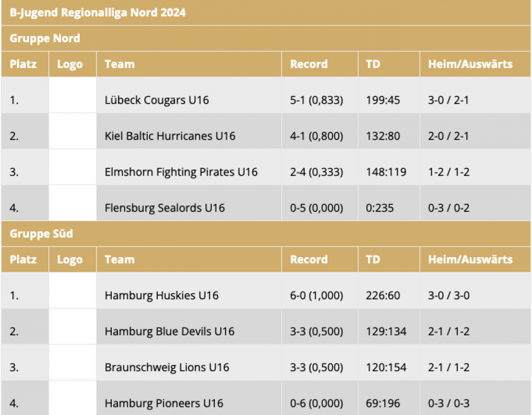Open Elmshorn Fighting Pirates U16 team entry

[x=181, y=172]
